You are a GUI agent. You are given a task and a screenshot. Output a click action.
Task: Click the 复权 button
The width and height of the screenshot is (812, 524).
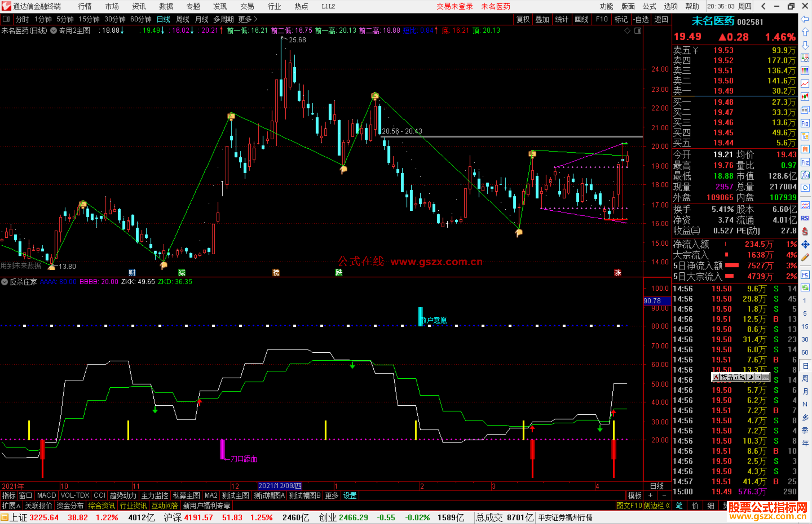(x=523, y=19)
